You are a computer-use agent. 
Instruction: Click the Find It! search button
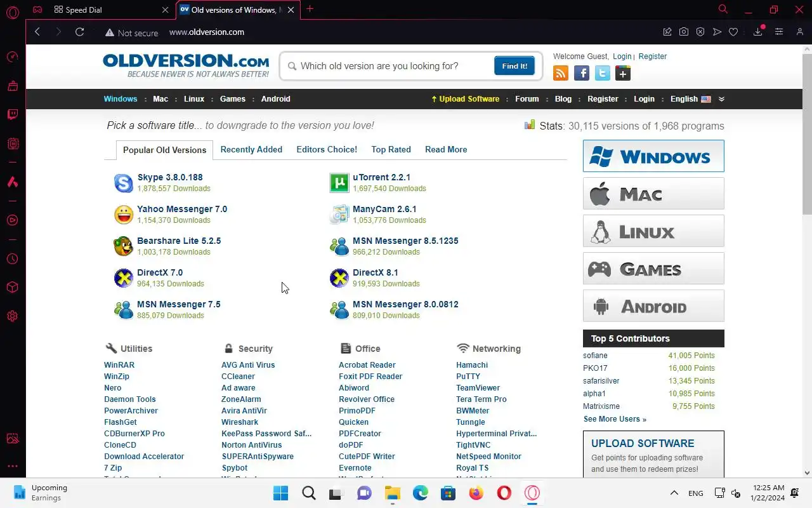click(x=514, y=66)
